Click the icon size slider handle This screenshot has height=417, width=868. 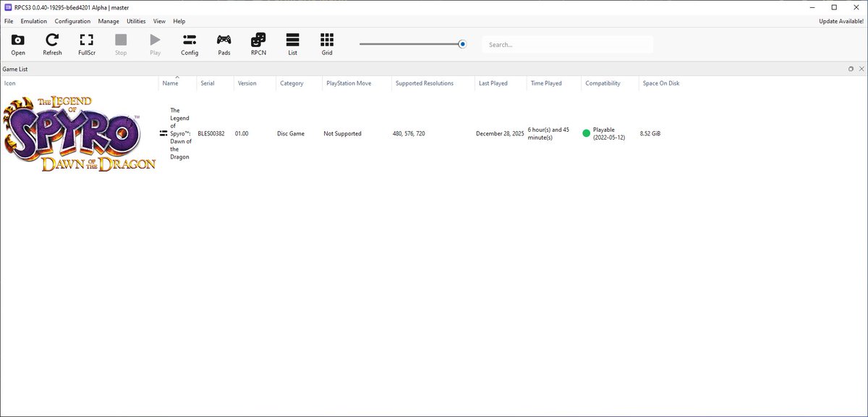pos(462,44)
